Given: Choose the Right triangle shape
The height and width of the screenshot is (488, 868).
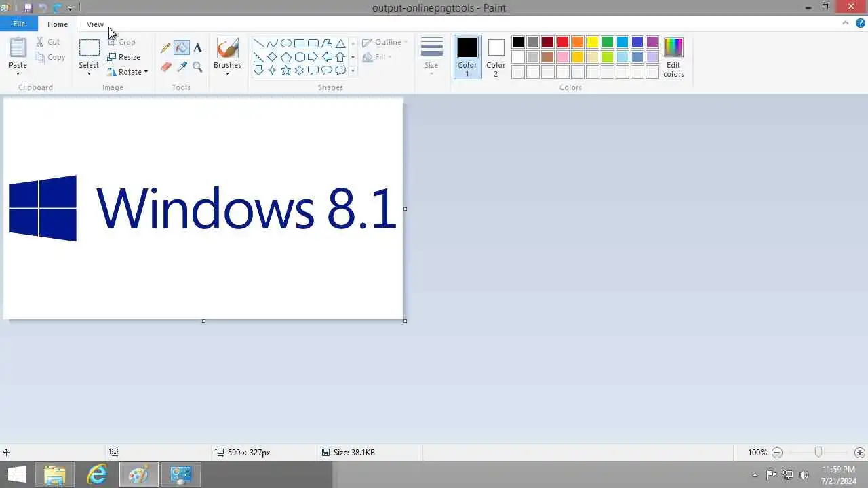Looking at the screenshot, I should click(x=258, y=57).
